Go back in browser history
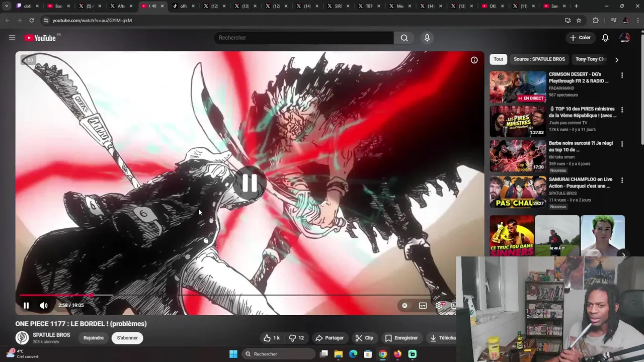Screen dimensions: 644x362 [7, 20]
